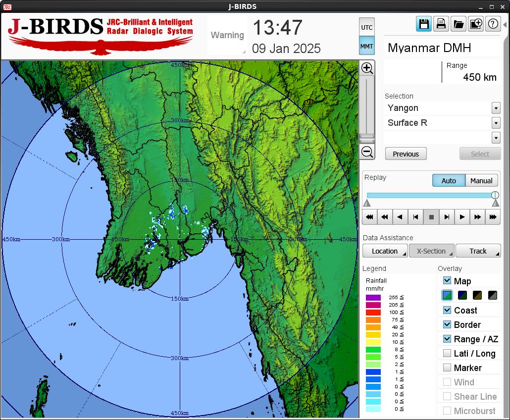The height and width of the screenshot is (420, 510).
Task: Enable the Lati / Long overlay
Action: click(447, 353)
